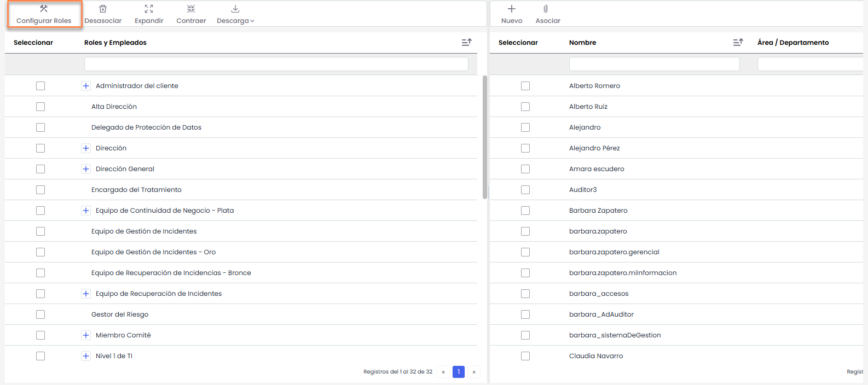Tick the Gestor del Riesgo checkbox

pos(40,314)
